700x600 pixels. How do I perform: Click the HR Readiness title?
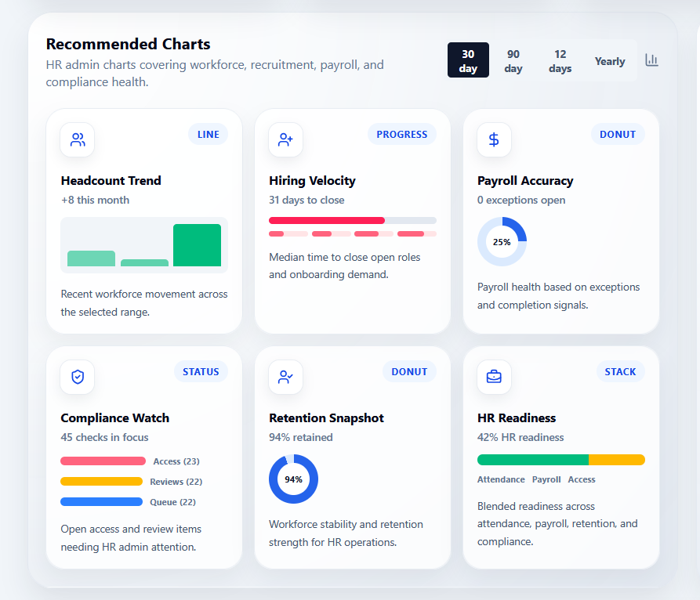(517, 418)
